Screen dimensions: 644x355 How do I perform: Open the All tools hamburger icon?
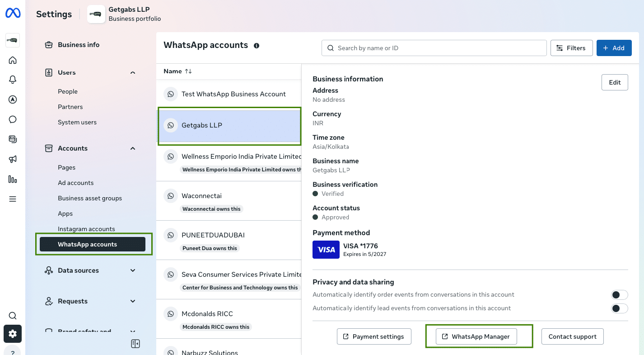[13, 199]
